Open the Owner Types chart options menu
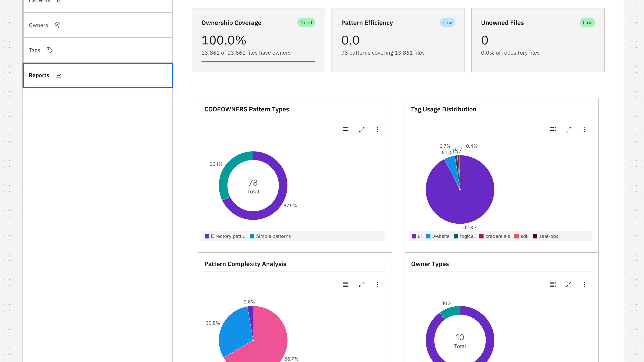 [584, 284]
